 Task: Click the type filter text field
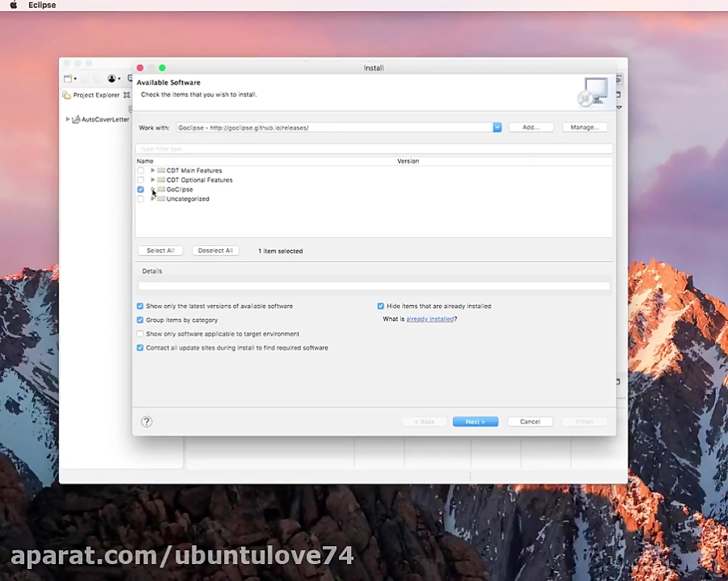pyautogui.click(x=374, y=149)
